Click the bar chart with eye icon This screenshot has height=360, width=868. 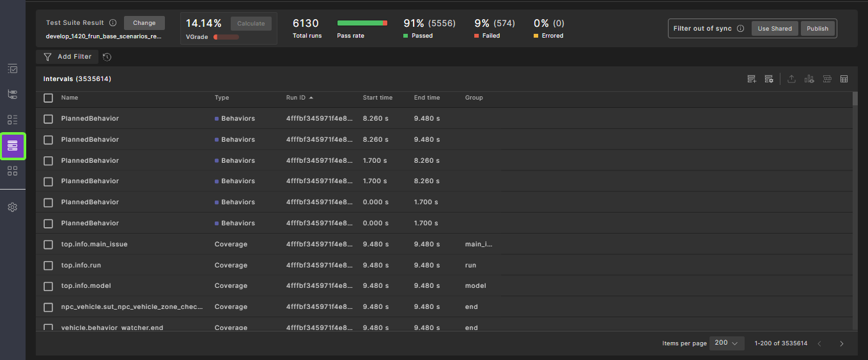point(809,79)
